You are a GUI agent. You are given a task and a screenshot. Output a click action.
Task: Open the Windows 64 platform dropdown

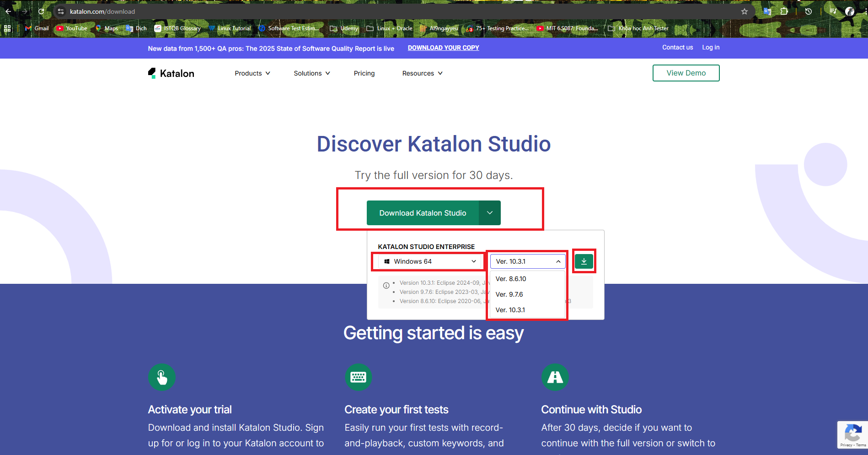coord(430,261)
